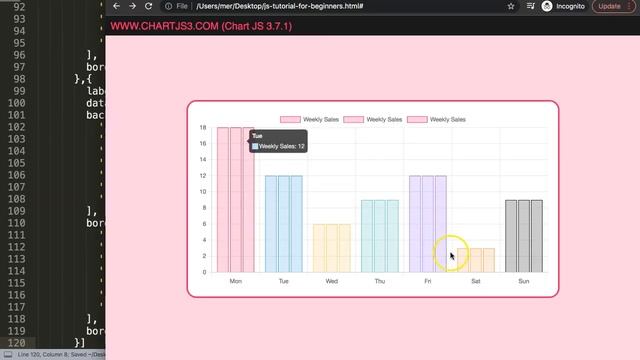Toggle the first Weekly Sales legend item

309,120
